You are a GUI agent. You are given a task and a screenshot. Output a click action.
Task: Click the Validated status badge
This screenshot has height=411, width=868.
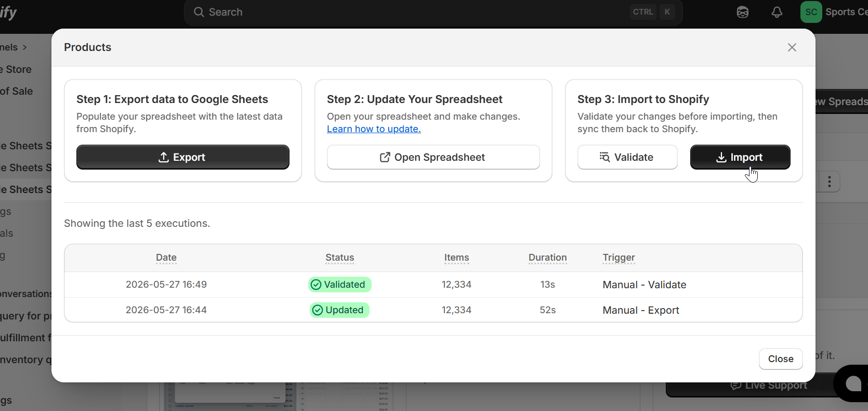pyautogui.click(x=340, y=285)
